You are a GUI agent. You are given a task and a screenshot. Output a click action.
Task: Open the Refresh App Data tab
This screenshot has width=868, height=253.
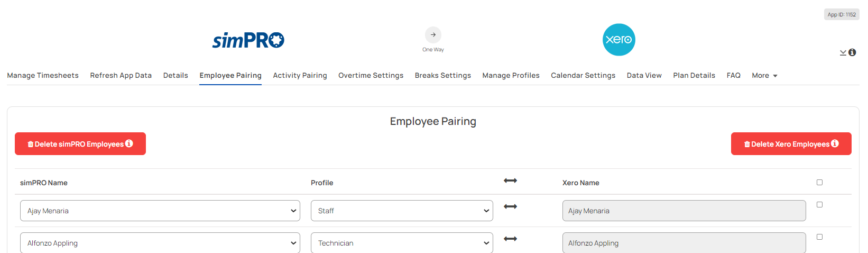[121, 76]
